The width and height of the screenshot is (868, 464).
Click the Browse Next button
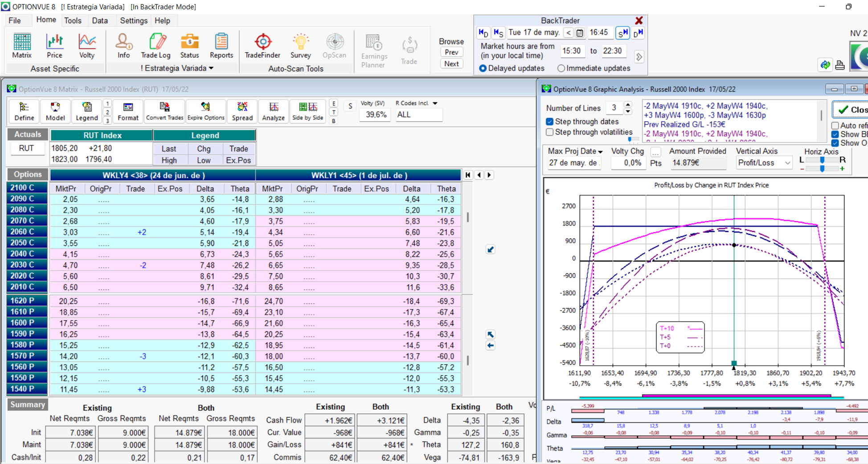click(451, 64)
